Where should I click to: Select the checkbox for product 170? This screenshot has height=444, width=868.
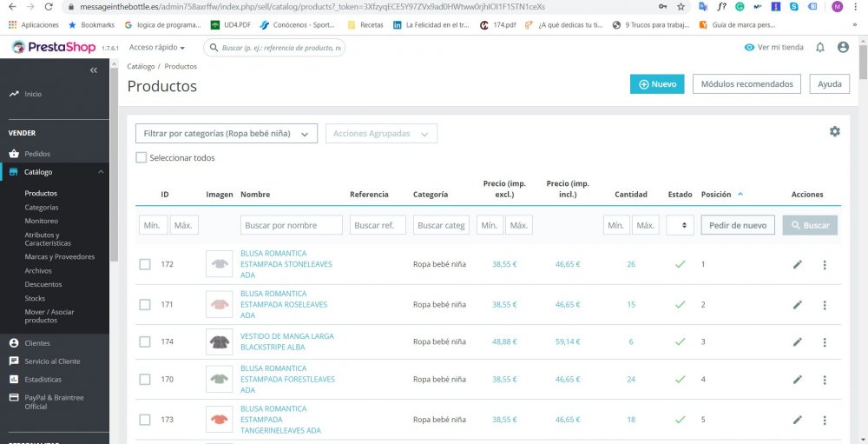coord(145,380)
